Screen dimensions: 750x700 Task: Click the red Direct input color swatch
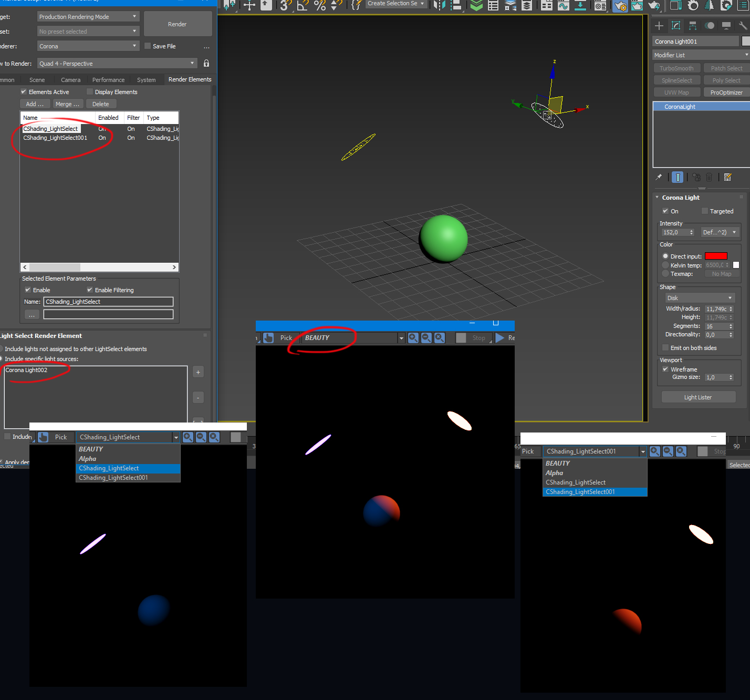(716, 256)
